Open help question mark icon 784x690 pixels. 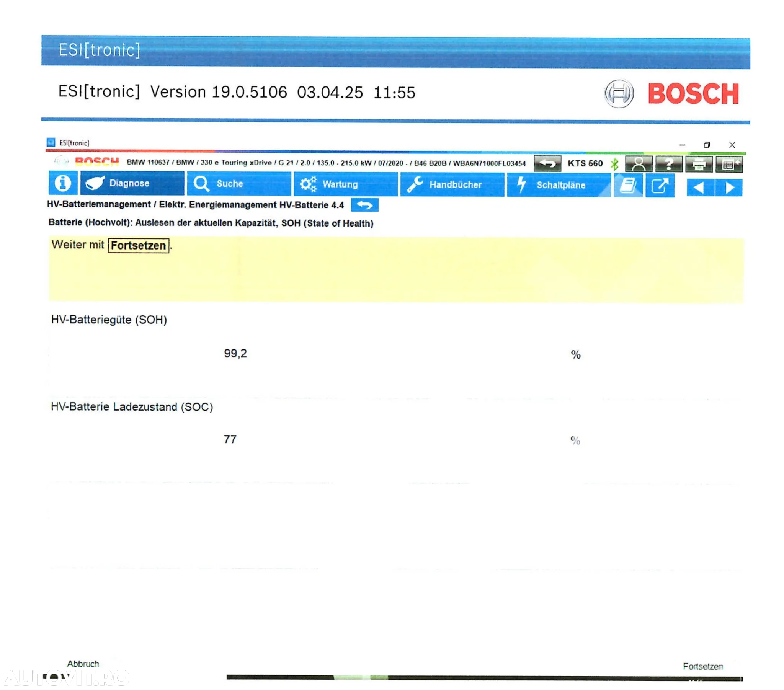[668, 164]
